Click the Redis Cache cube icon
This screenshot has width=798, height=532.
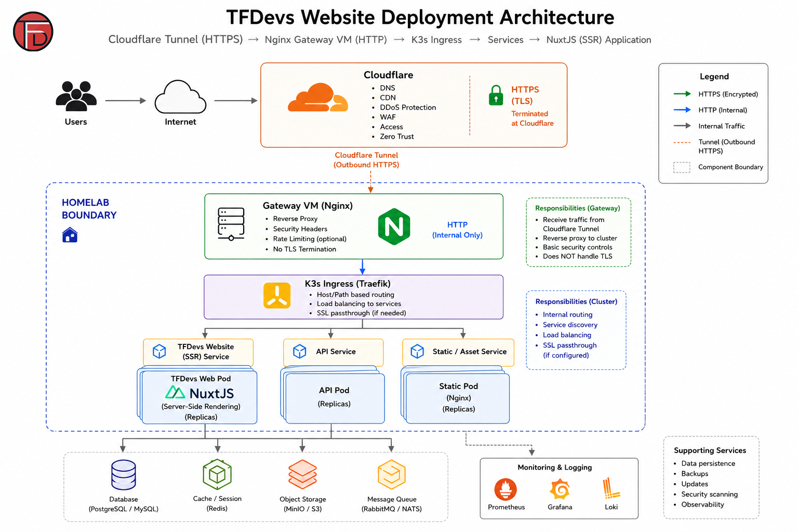click(x=217, y=474)
